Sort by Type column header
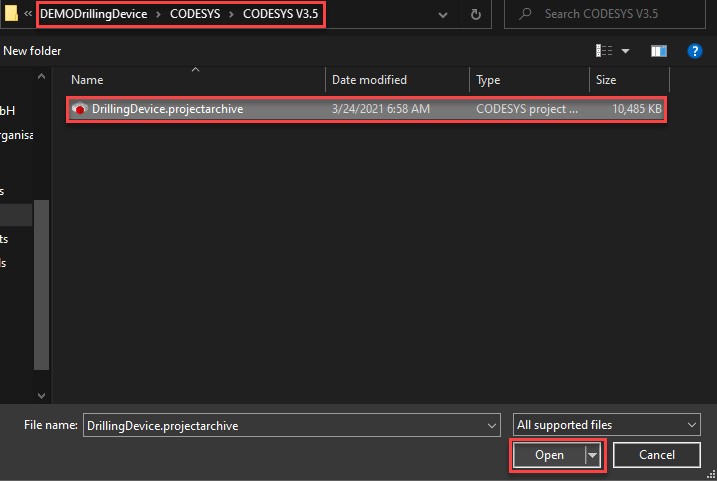This screenshot has height=481, width=717. tap(488, 80)
